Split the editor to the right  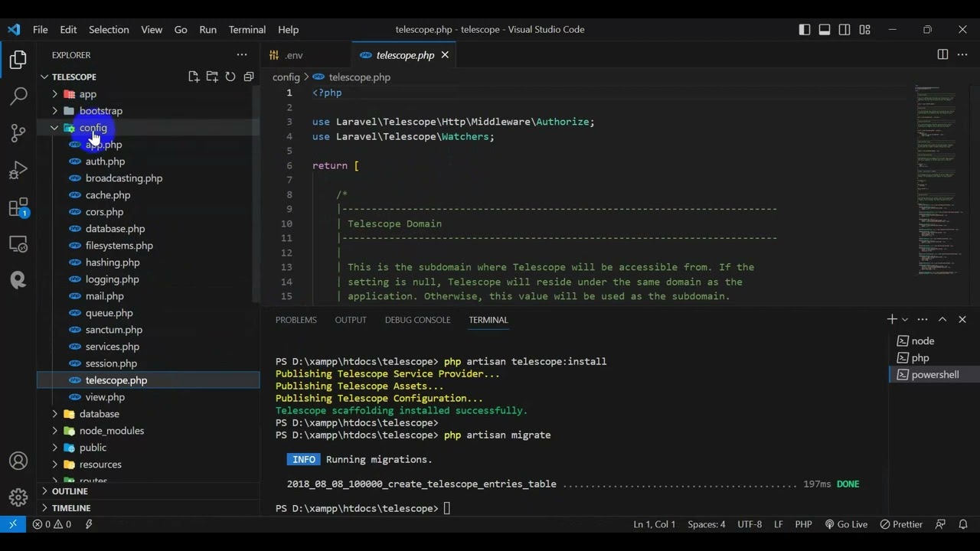[942, 54]
